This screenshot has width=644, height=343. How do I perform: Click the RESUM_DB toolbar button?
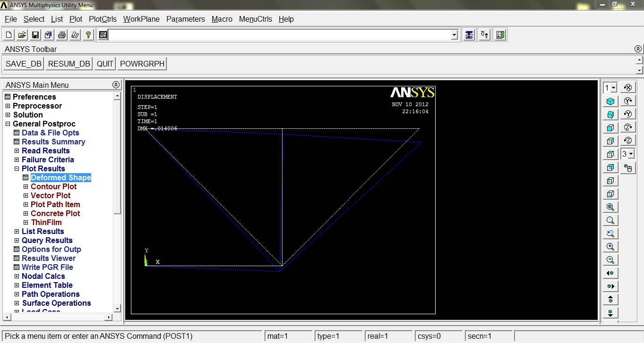pyautogui.click(x=69, y=64)
